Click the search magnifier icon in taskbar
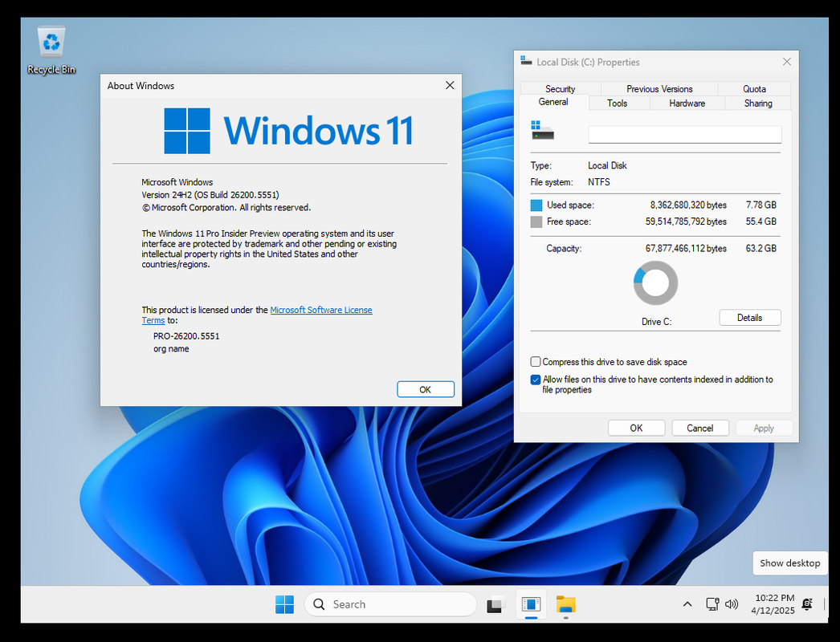 (x=319, y=604)
